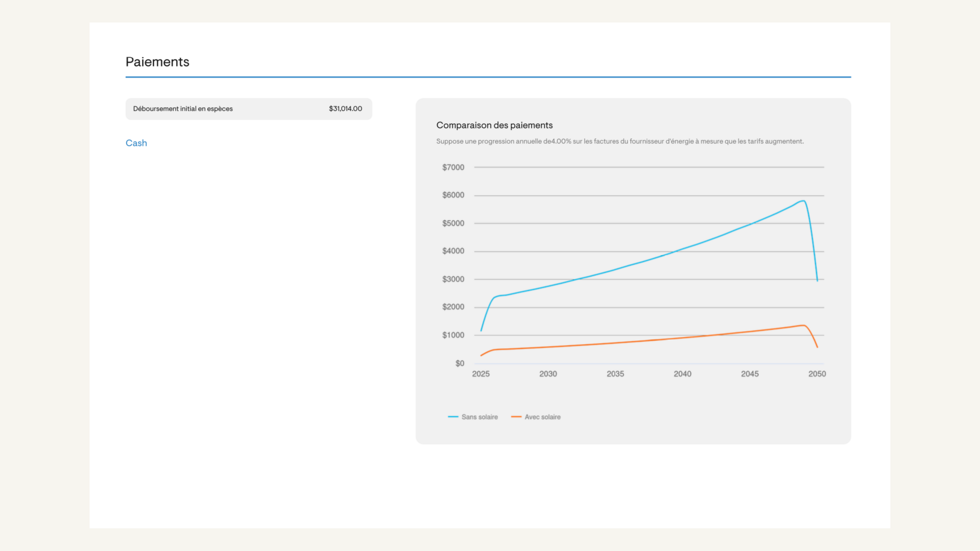Click the Déboursement initial en espèces row
Image resolution: width=980 pixels, height=551 pixels.
tap(183, 109)
